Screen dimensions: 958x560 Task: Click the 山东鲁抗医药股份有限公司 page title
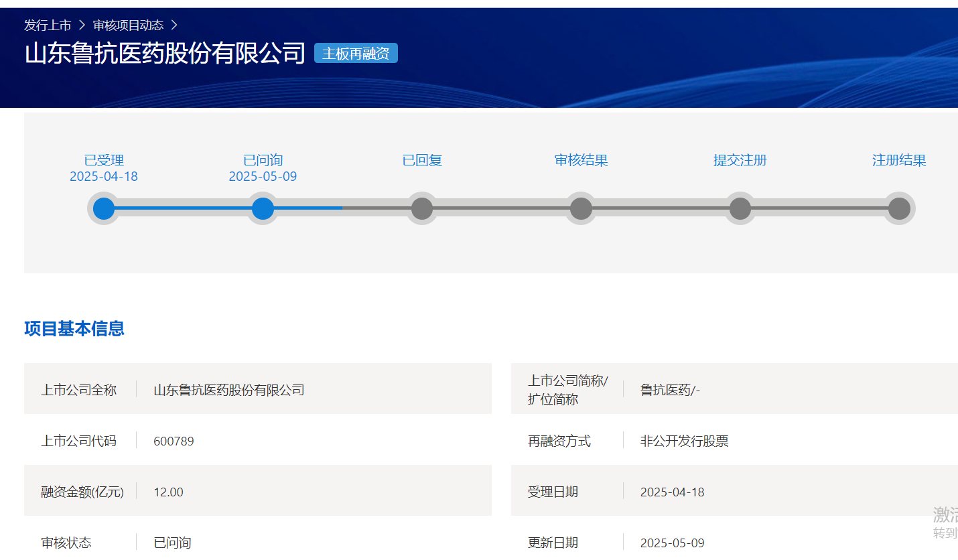165,54
